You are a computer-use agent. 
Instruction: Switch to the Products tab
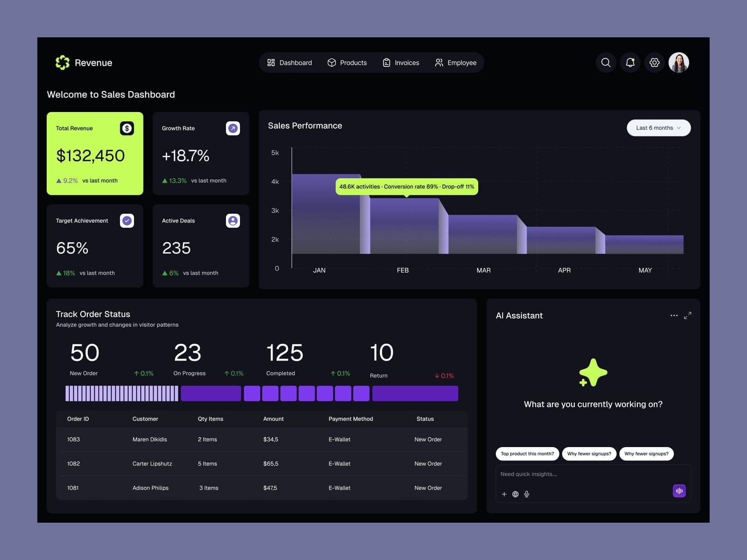tap(347, 63)
